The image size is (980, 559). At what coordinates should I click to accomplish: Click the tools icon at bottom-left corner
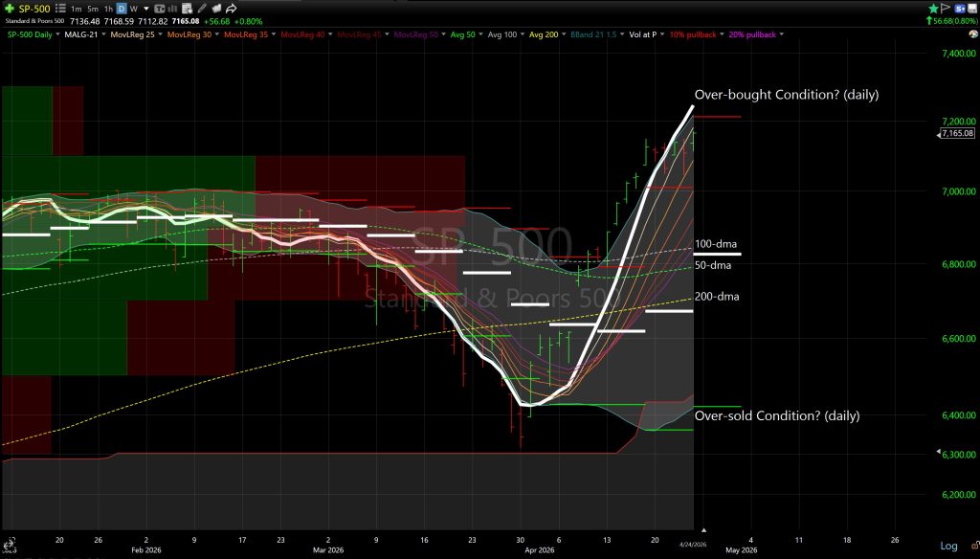coord(9,546)
